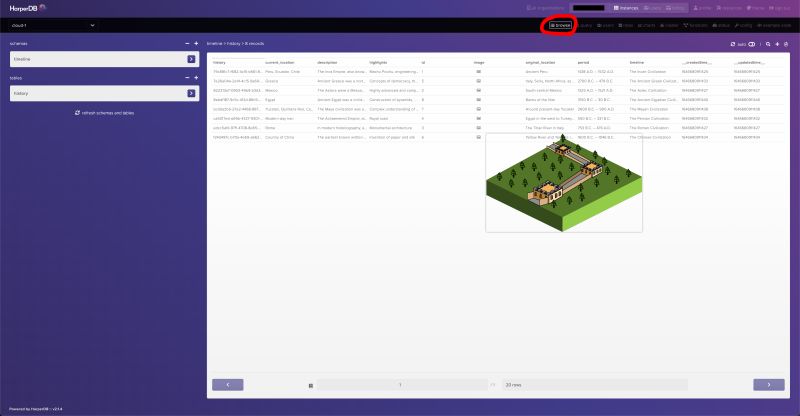Sign out of HarperDB Studio
Image resolution: width=800 pixels, height=416 pixels.
click(780, 8)
